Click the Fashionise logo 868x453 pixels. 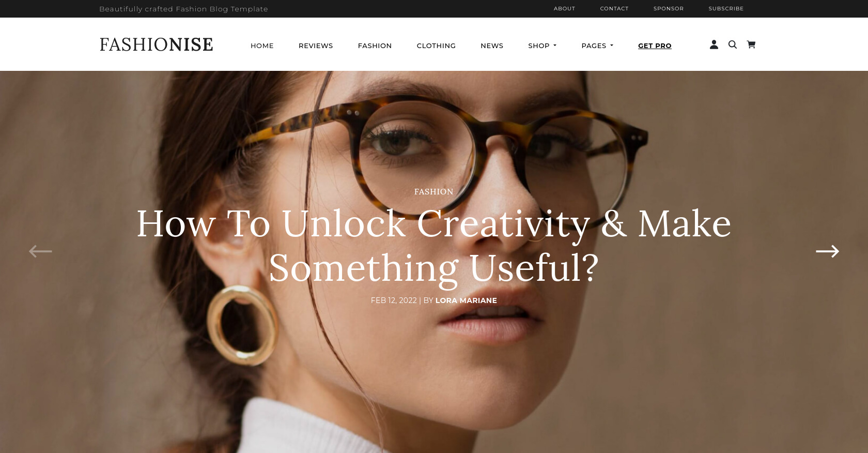pyautogui.click(x=156, y=44)
